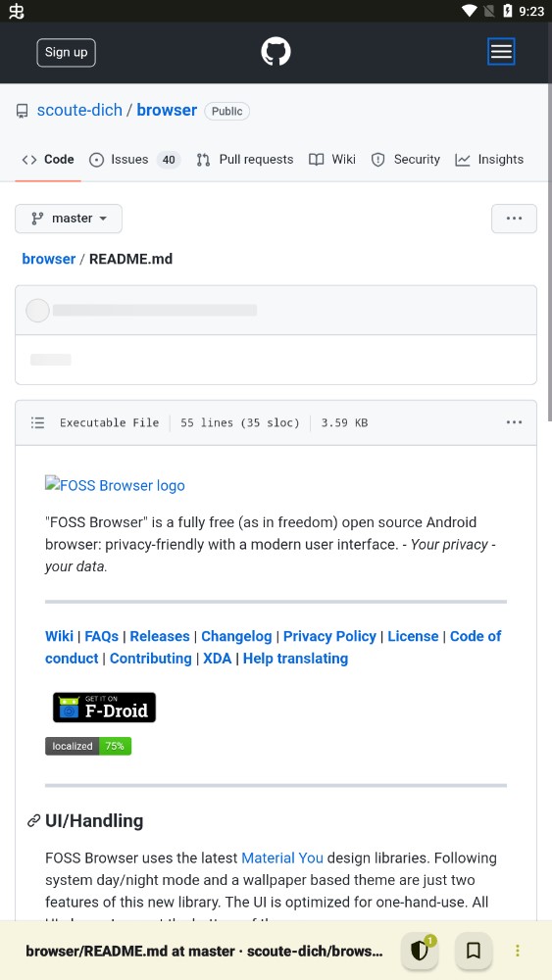Toggle README table of contents list icon
The height and width of the screenshot is (980, 552).
point(37,422)
